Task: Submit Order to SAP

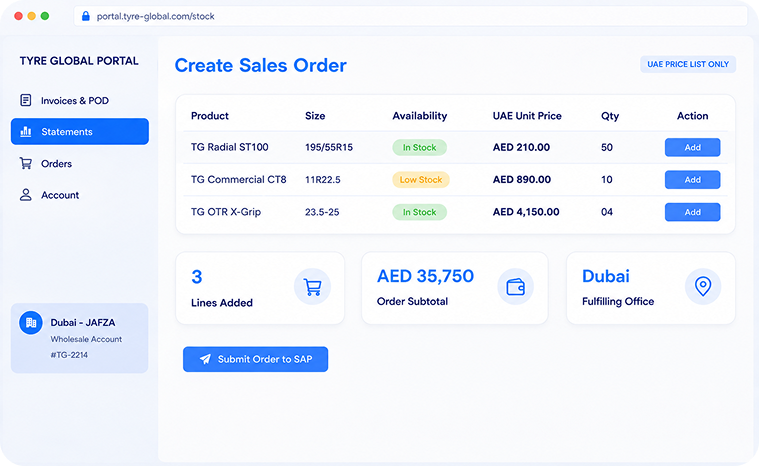Action: point(256,359)
